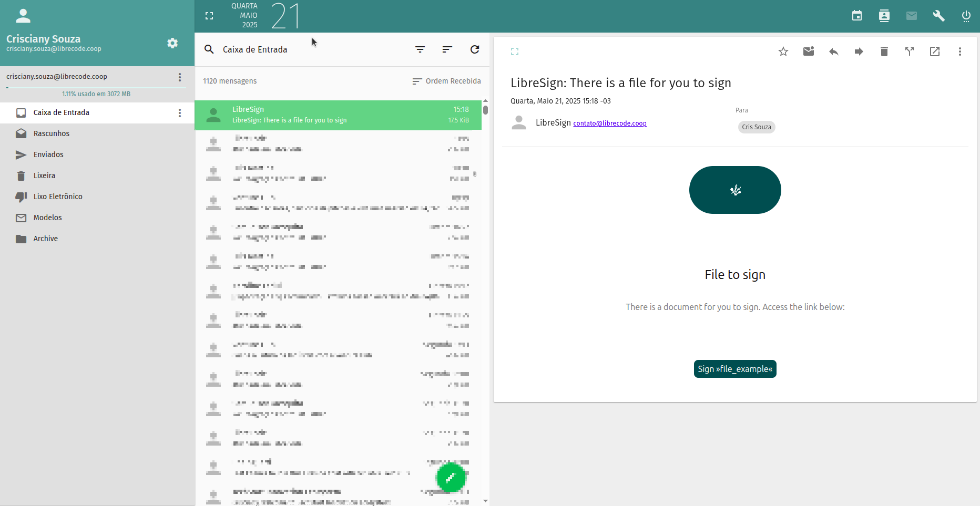
Task: Open Lixeira folder
Action: [97, 175]
